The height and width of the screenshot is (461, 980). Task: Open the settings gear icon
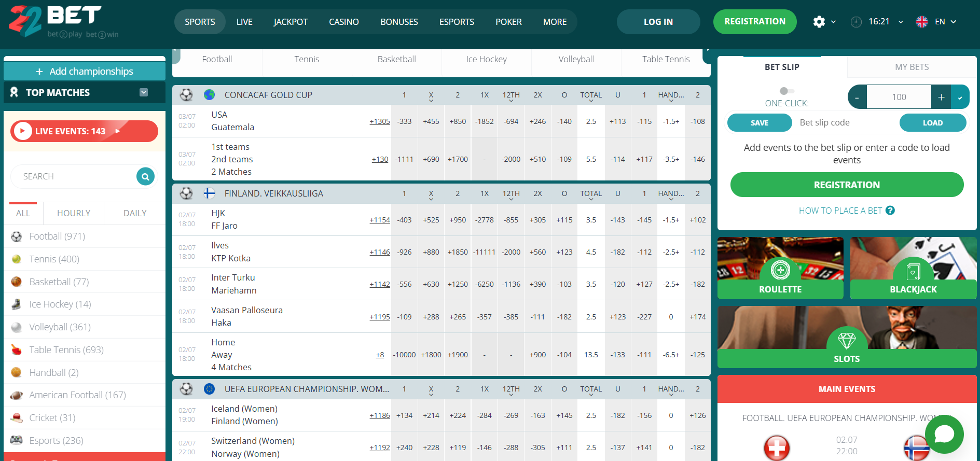click(x=819, y=22)
